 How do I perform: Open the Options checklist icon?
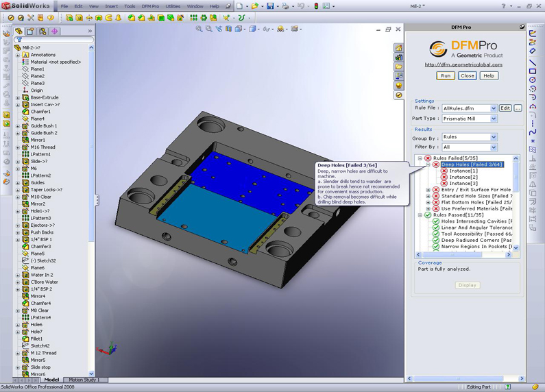326,6
